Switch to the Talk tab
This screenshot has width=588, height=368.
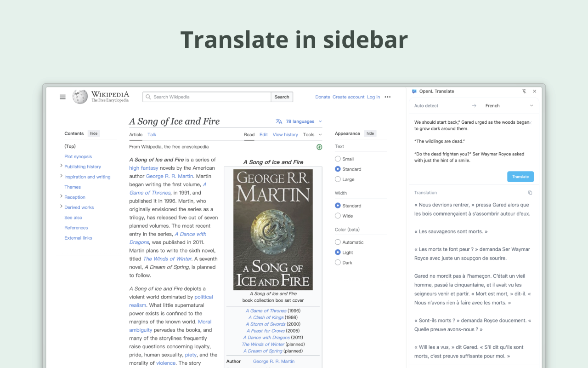point(152,134)
